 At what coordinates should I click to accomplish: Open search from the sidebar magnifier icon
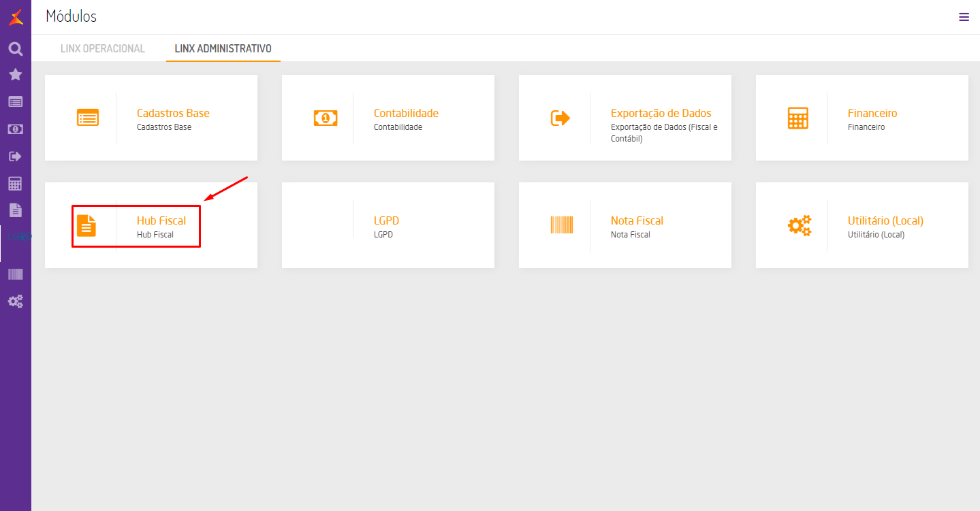pyautogui.click(x=16, y=49)
